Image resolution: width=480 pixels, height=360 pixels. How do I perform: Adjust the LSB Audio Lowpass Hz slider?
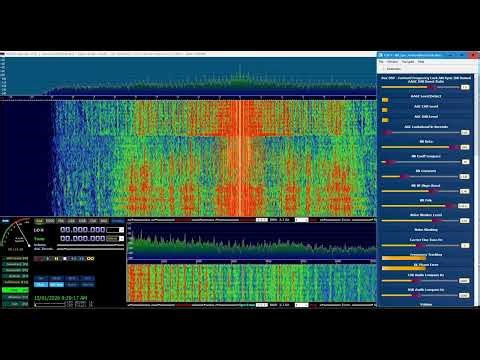coord(420,280)
